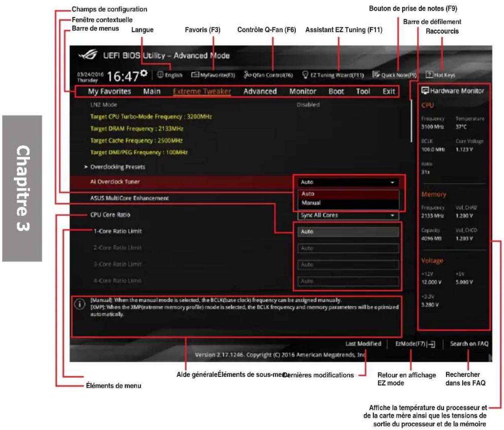This screenshot has height=430, width=504.
Task: Click the EZ Tuning Wizard lightbulb icon
Action: (x=305, y=75)
